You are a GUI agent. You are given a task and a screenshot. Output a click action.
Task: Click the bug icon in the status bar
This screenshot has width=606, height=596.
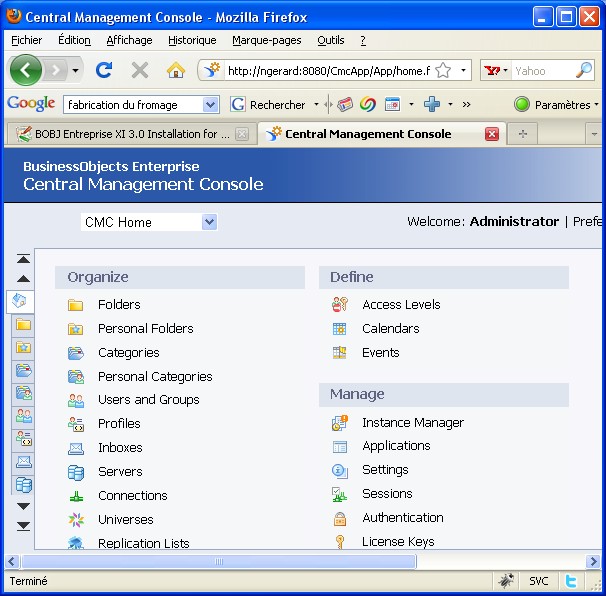pos(506,581)
